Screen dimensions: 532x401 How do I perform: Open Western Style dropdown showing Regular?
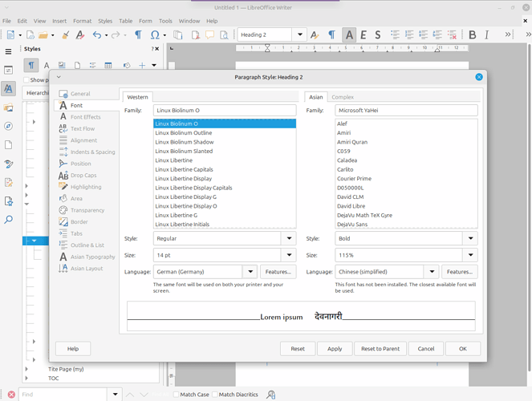289,238
